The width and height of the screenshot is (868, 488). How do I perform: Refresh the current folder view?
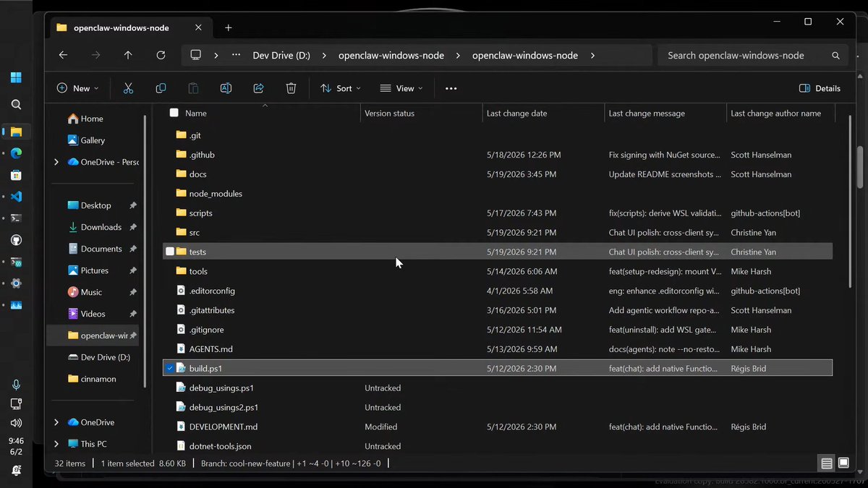pyautogui.click(x=161, y=55)
